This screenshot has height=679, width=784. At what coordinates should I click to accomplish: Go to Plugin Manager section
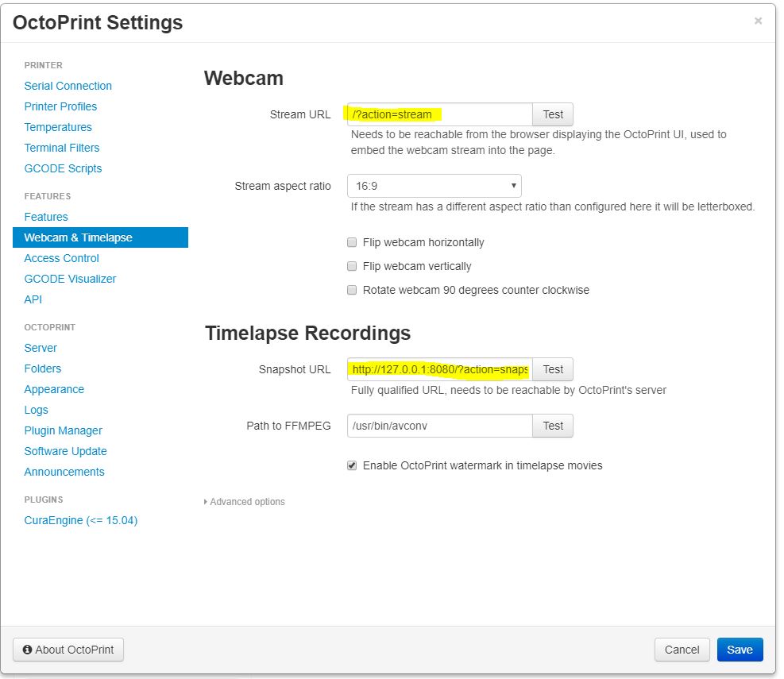[64, 430]
